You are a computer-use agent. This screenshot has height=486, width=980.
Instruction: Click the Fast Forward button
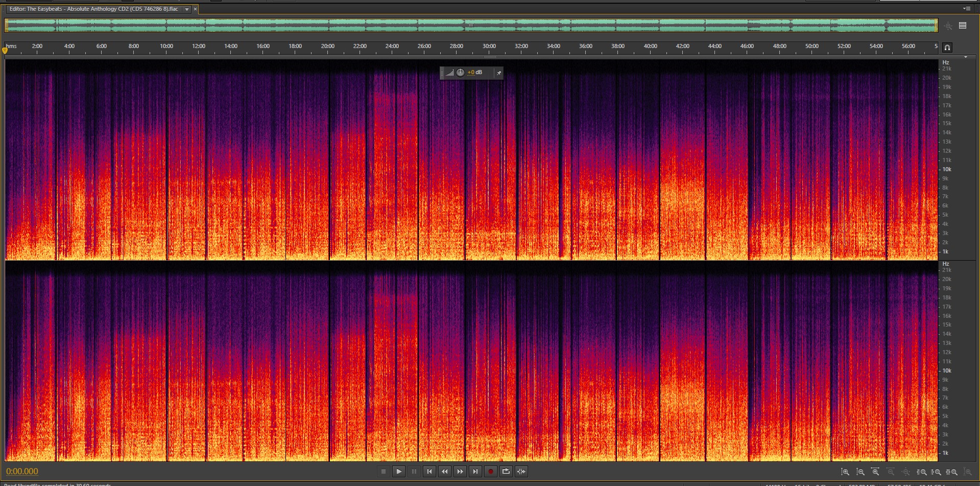(460, 472)
